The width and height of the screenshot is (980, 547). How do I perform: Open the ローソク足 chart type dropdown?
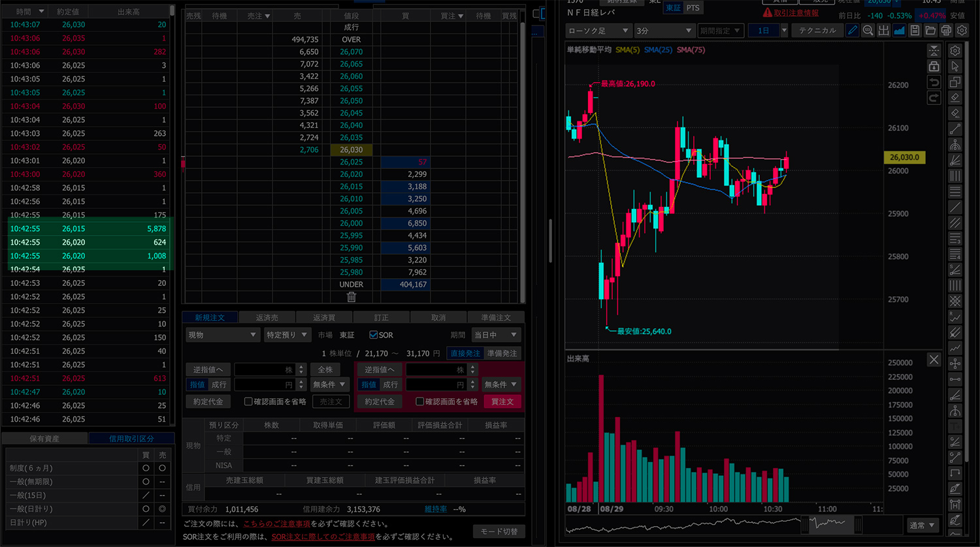click(x=598, y=31)
